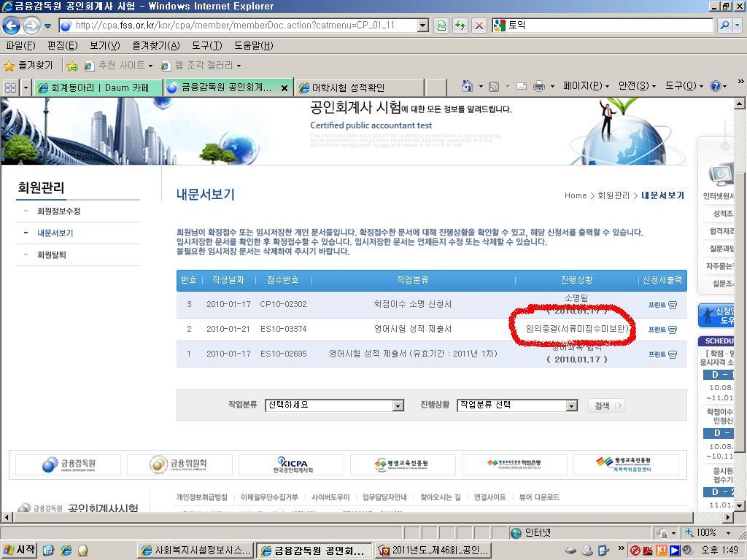Image resolution: width=747 pixels, height=560 pixels.
Task: Click the 영어시험 성적 제출서 row 2 text
Action: click(x=413, y=329)
